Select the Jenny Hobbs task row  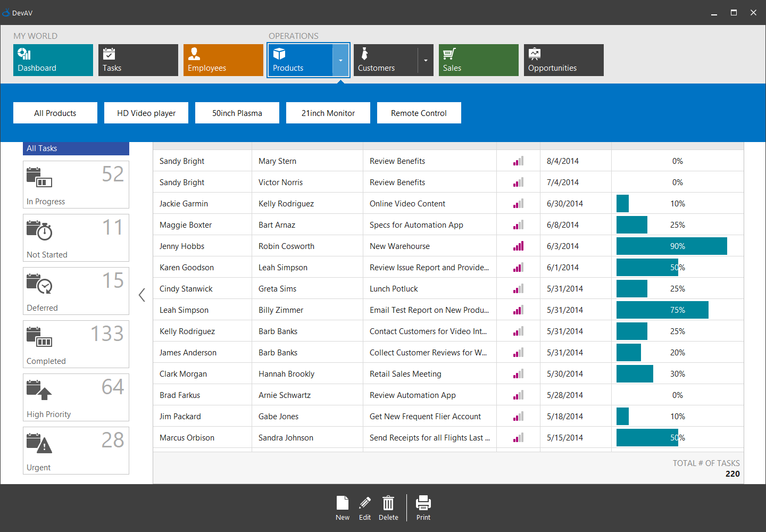202,246
